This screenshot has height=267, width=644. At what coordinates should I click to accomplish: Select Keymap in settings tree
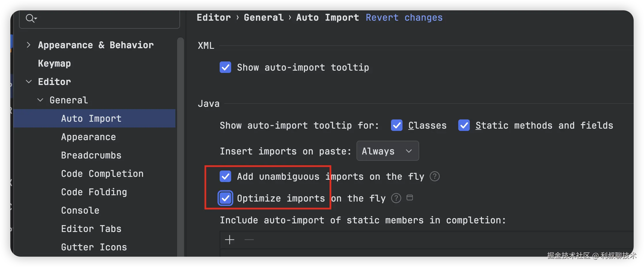(54, 63)
